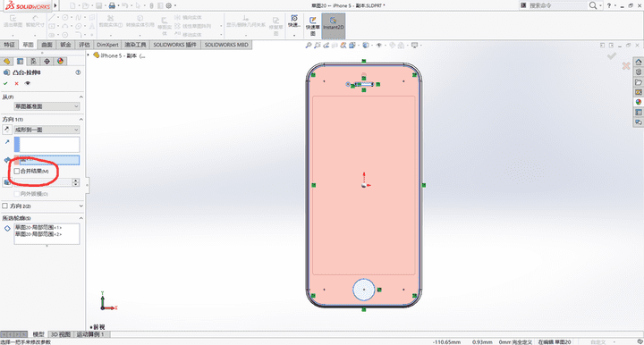The width and height of the screenshot is (644, 345).
Task: Open help for 凸台-拉伸 feature
Action: tap(78, 72)
